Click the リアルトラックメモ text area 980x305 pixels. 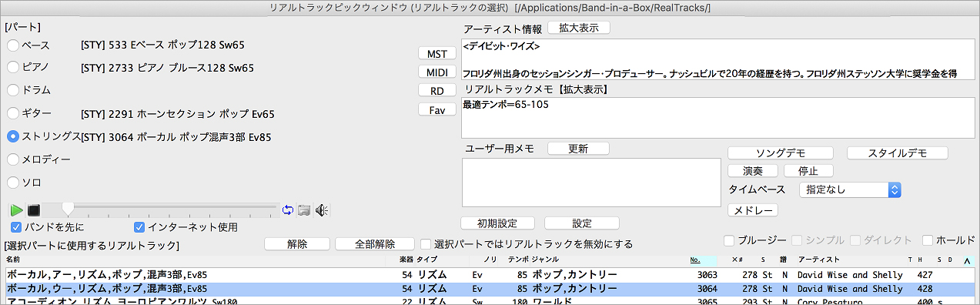pyautogui.click(x=717, y=118)
